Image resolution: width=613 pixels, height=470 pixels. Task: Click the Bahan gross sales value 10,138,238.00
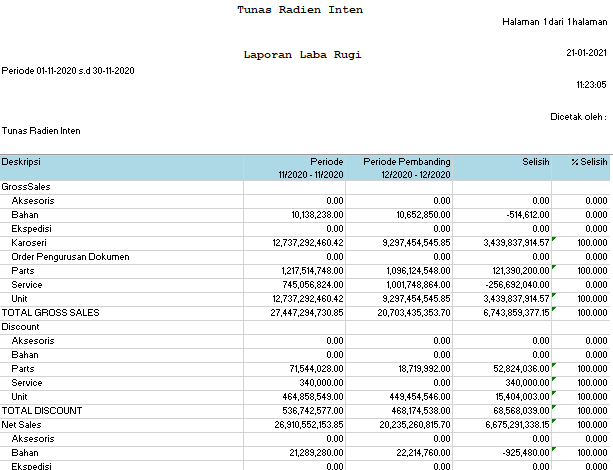pyautogui.click(x=317, y=215)
